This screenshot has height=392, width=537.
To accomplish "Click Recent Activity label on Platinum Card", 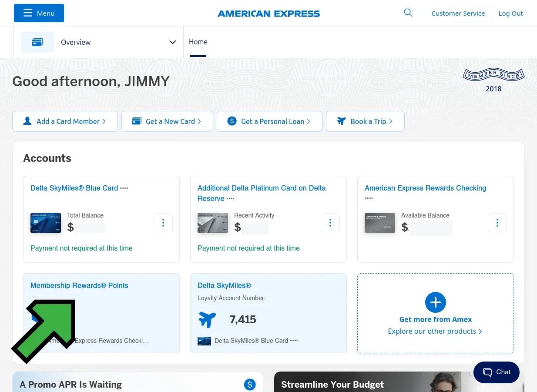I will [254, 215].
